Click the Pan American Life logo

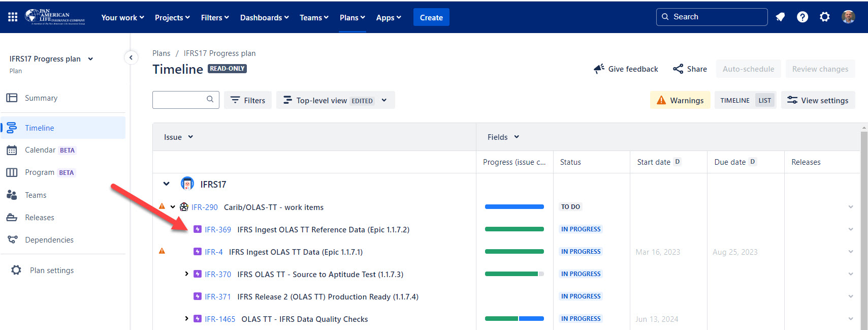[55, 17]
